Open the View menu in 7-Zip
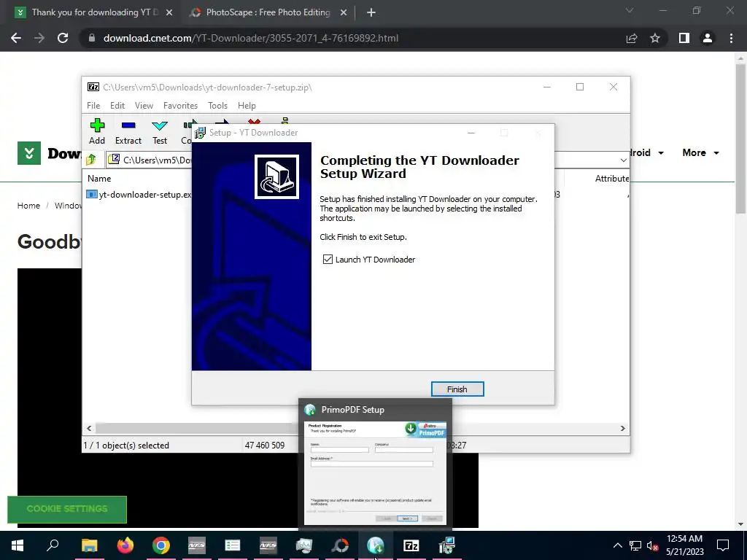The width and height of the screenshot is (747, 560). [144, 105]
